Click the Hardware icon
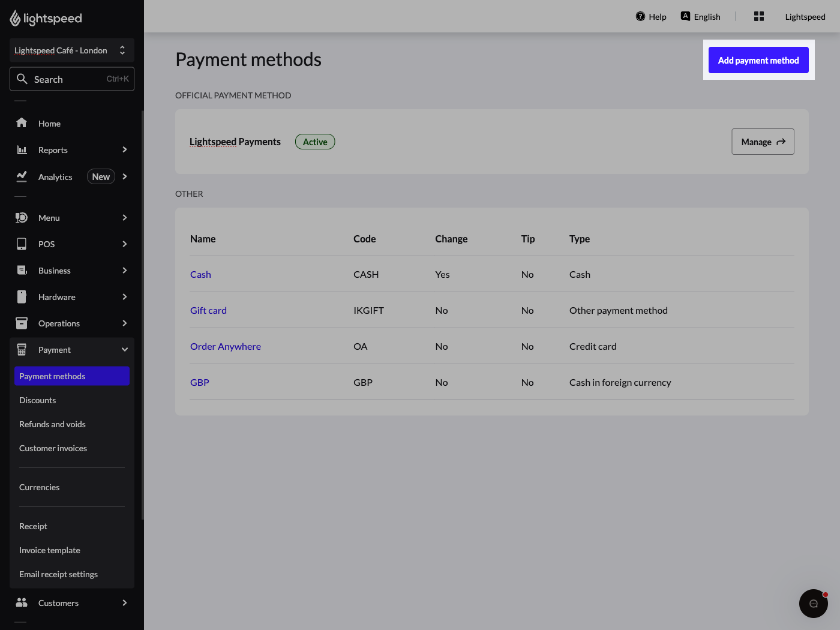Viewport: 840px width, 630px height. pyautogui.click(x=22, y=296)
